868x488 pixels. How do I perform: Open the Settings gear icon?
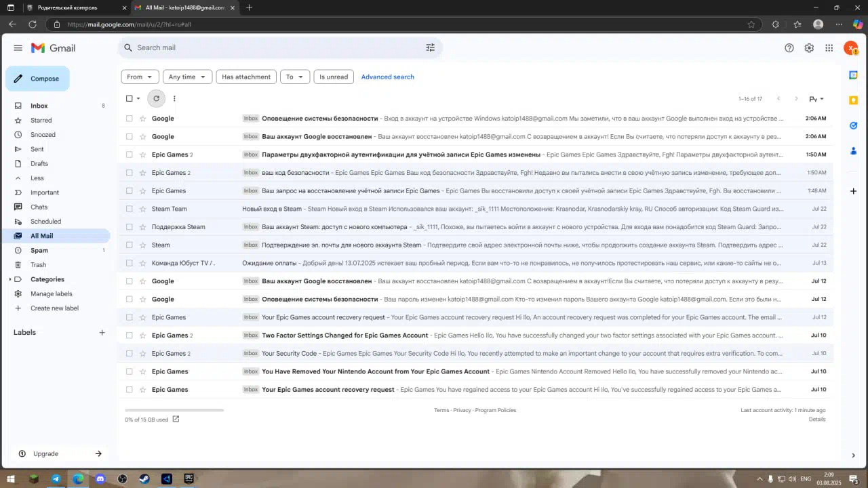click(809, 48)
